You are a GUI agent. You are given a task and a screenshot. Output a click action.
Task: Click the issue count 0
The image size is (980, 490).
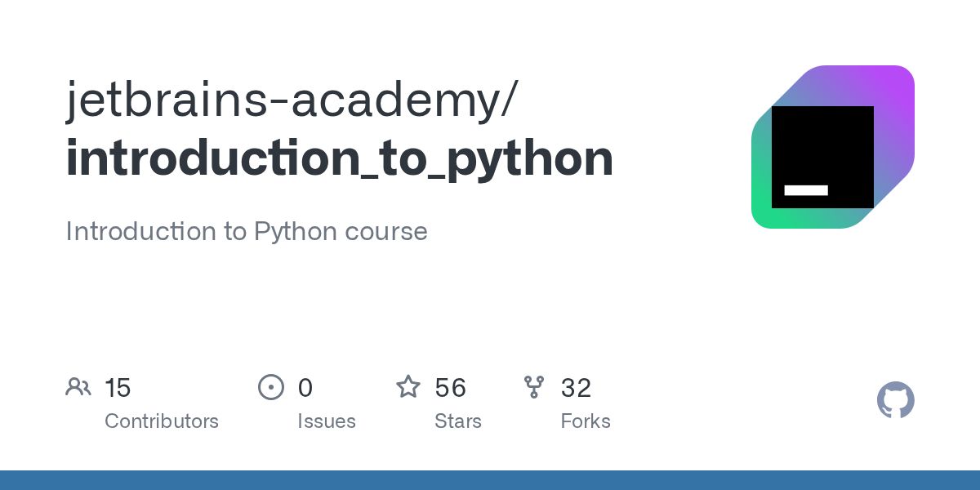pyautogui.click(x=305, y=388)
